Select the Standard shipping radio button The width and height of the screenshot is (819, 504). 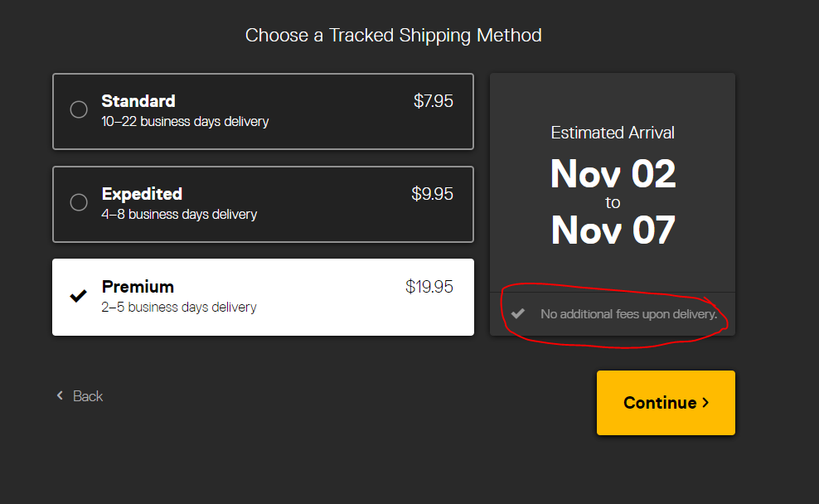click(x=79, y=109)
